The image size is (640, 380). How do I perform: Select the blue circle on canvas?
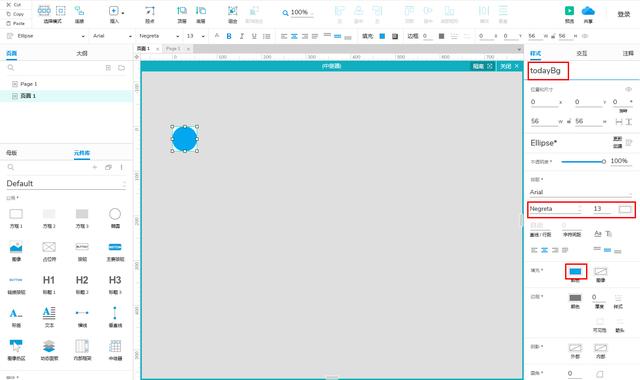184,139
